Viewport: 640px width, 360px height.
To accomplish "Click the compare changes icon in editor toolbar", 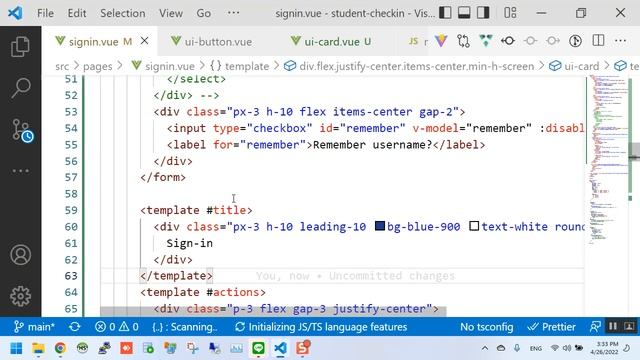I will tap(464, 41).
